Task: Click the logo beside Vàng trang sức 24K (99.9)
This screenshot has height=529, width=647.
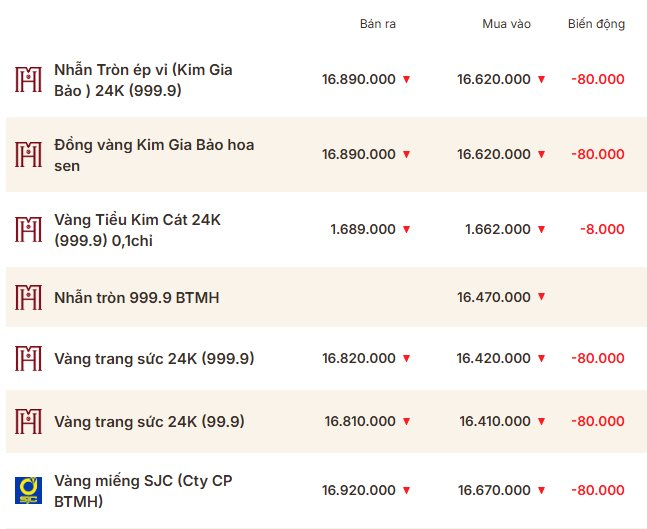Action: [28, 422]
